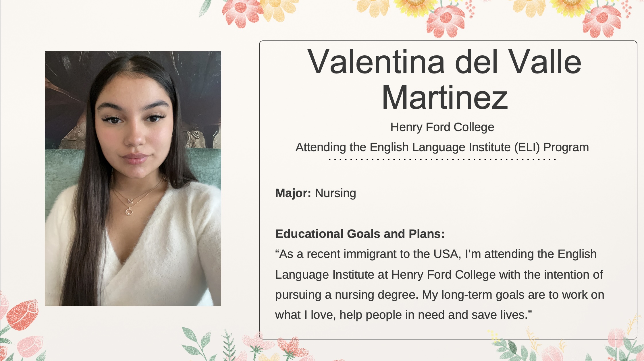The height and width of the screenshot is (361, 644).
Task: Click the name title 'Valentina del Valle Martinez'
Action: point(444,79)
